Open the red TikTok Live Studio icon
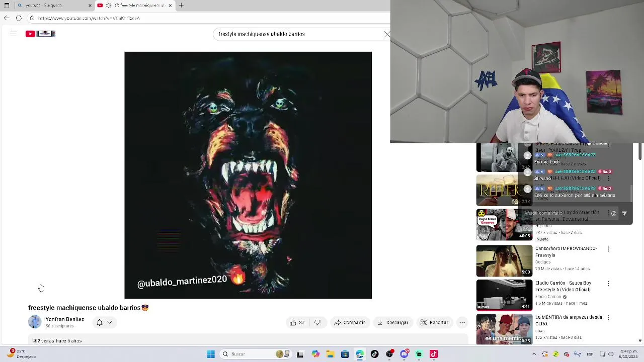 point(434,354)
